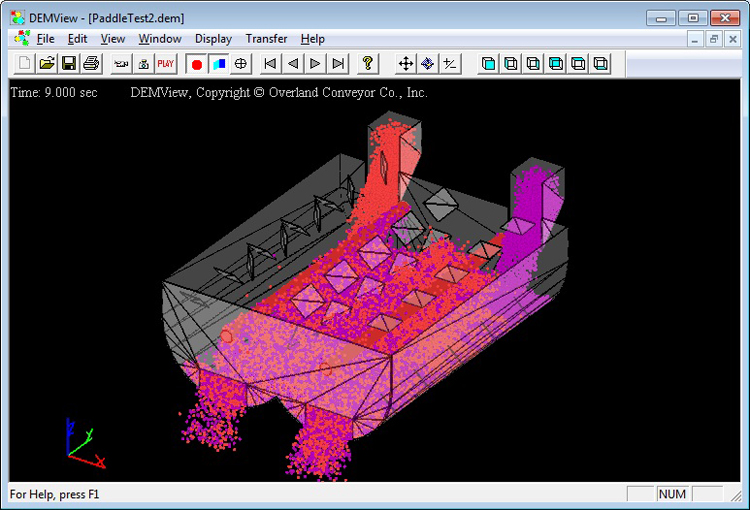The width and height of the screenshot is (750, 510).
Task: Step back one frame
Action: pyautogui.click(x=293, y=64)
